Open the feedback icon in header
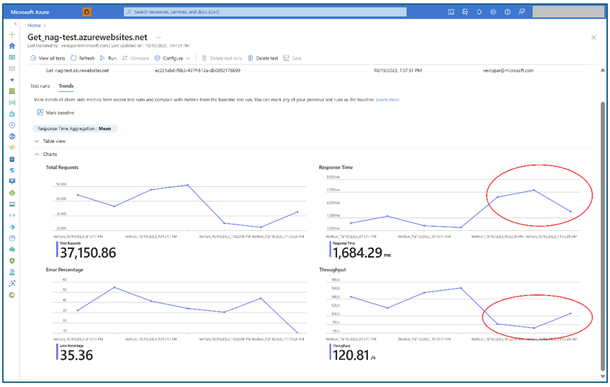The width and height of the screenshot is (610, 387). pos(522,12)
